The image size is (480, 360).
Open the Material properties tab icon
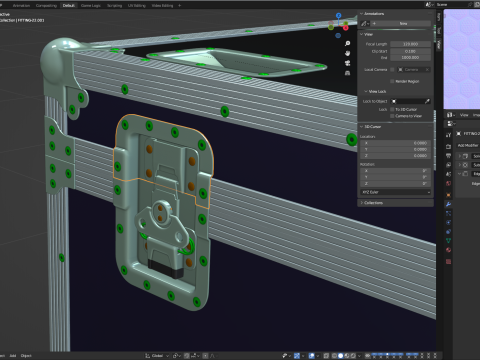click(x=448, y=250)
